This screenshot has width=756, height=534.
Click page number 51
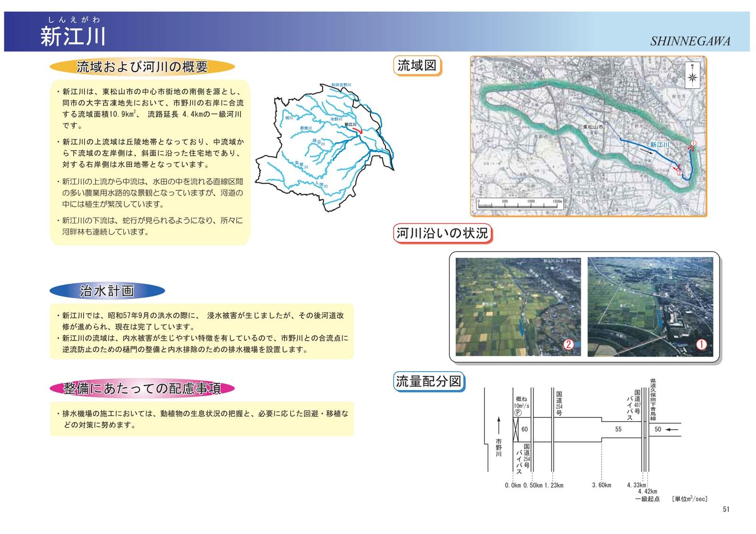click(726, 509)
